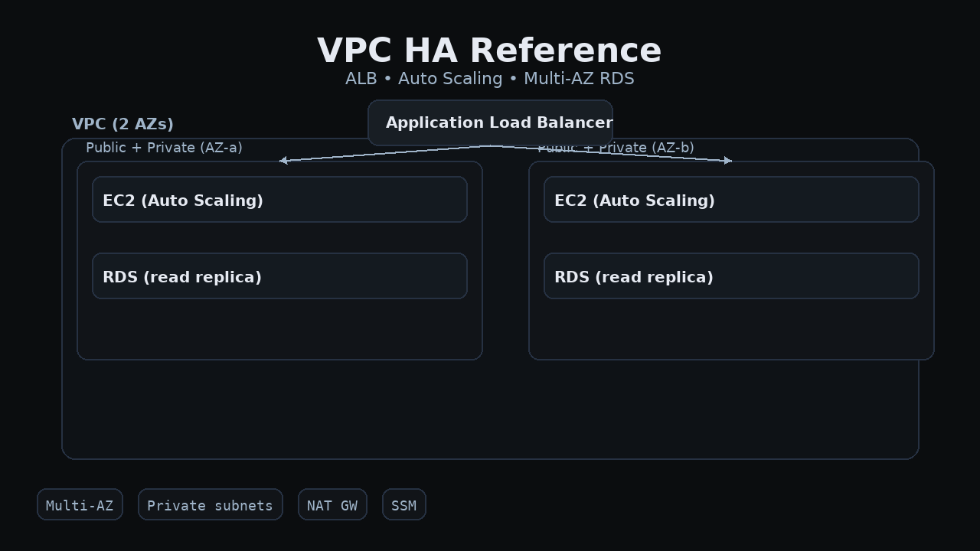Select the EC2 (Auto Scaling) node in AZ-b
The image size is (980, 551).
tap(731, 200)
